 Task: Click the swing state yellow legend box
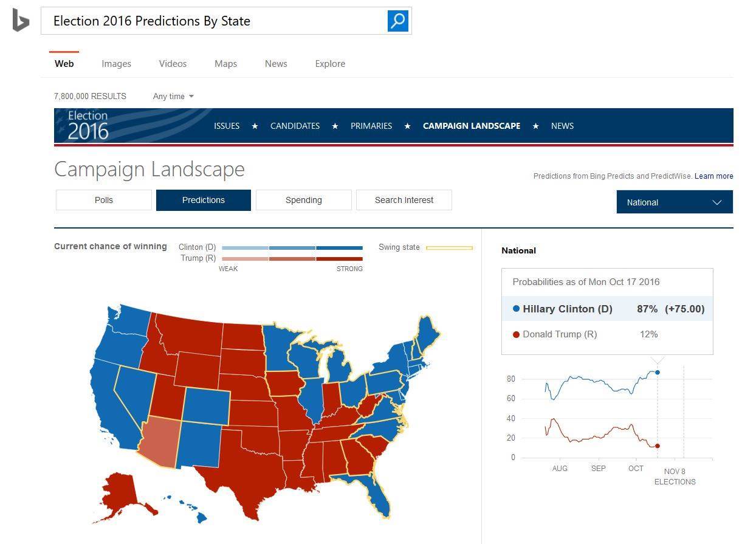pyautogui.click(x=449, y=248)
